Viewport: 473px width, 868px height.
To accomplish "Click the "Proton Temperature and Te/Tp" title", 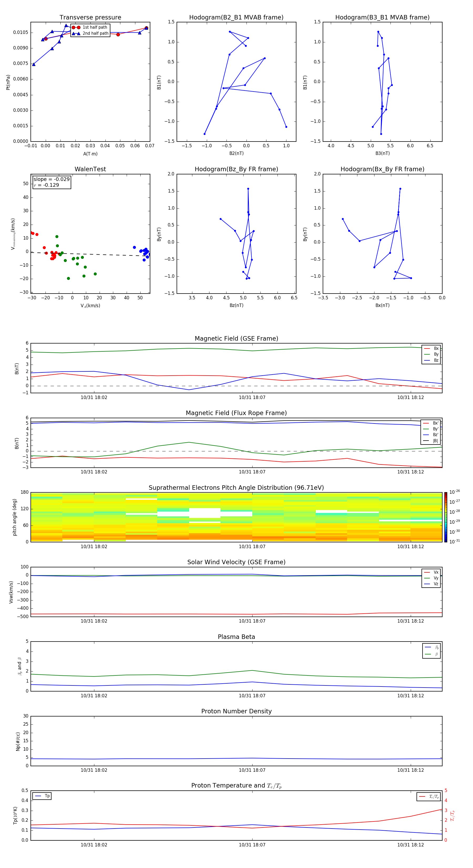I will 236,786.
